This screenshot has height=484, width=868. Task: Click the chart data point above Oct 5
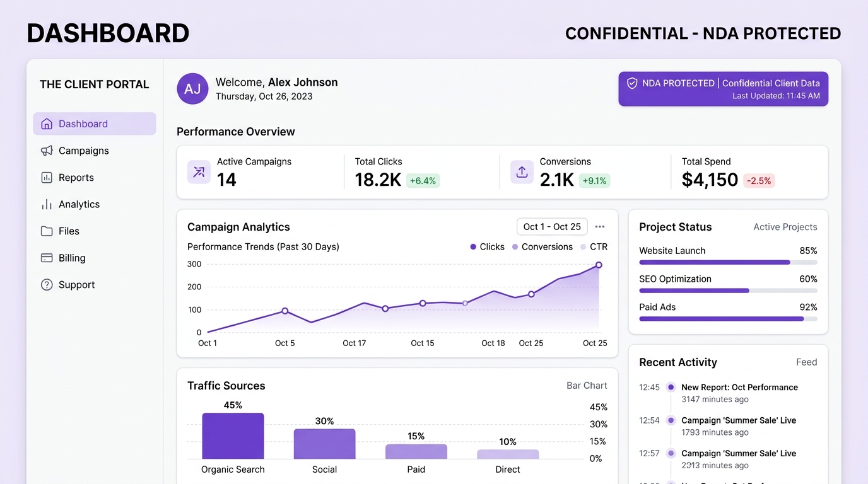click(285, 311)
